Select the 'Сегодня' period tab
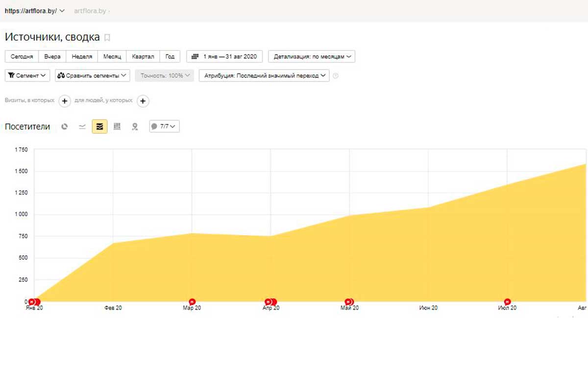The width and height of the screenshot is (588, 392). pyautogui.click(x=22, y=56)
